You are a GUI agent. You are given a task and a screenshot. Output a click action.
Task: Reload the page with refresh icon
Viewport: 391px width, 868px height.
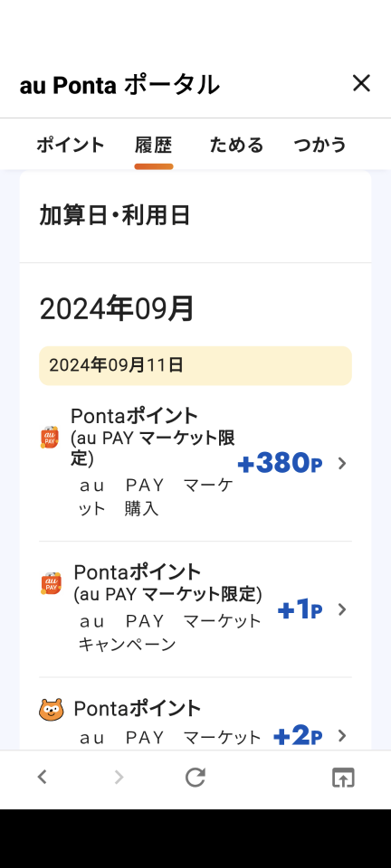coord(195,778)
